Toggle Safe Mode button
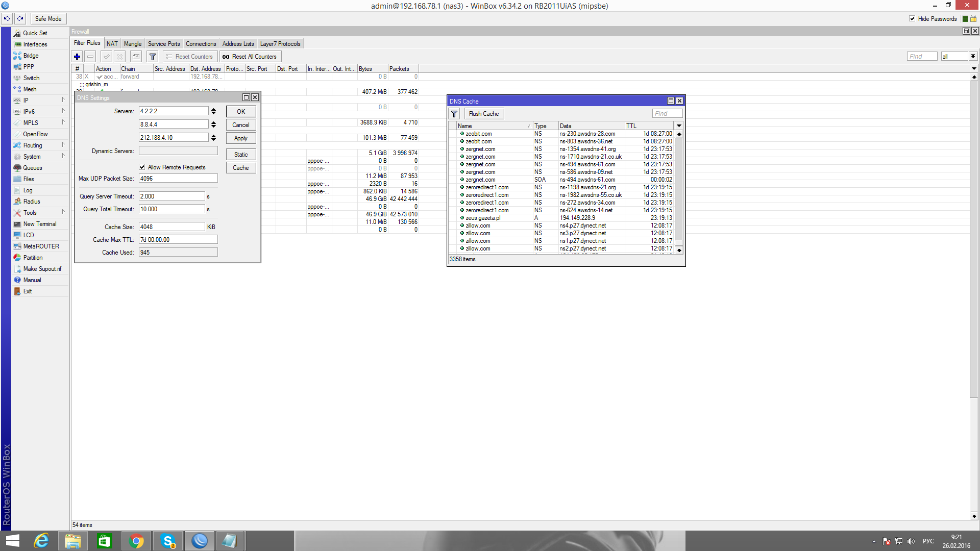 click(x=48, y=19)
